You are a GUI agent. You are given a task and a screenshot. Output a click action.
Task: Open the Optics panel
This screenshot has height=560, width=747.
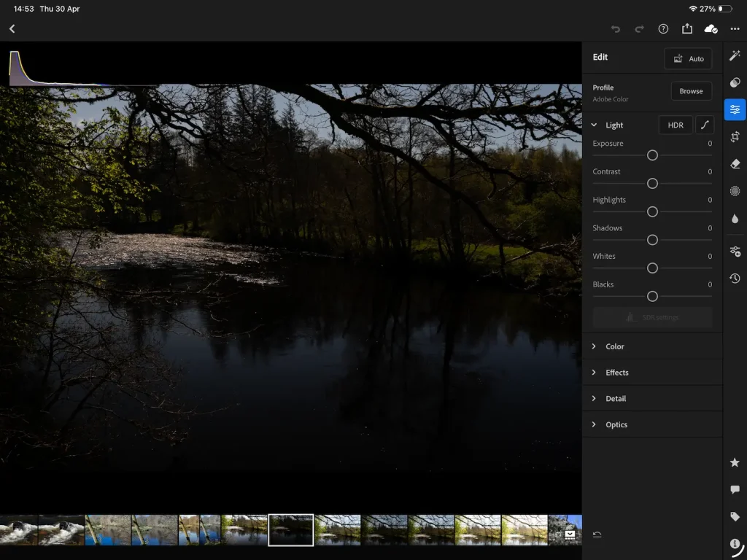(616, 424)
